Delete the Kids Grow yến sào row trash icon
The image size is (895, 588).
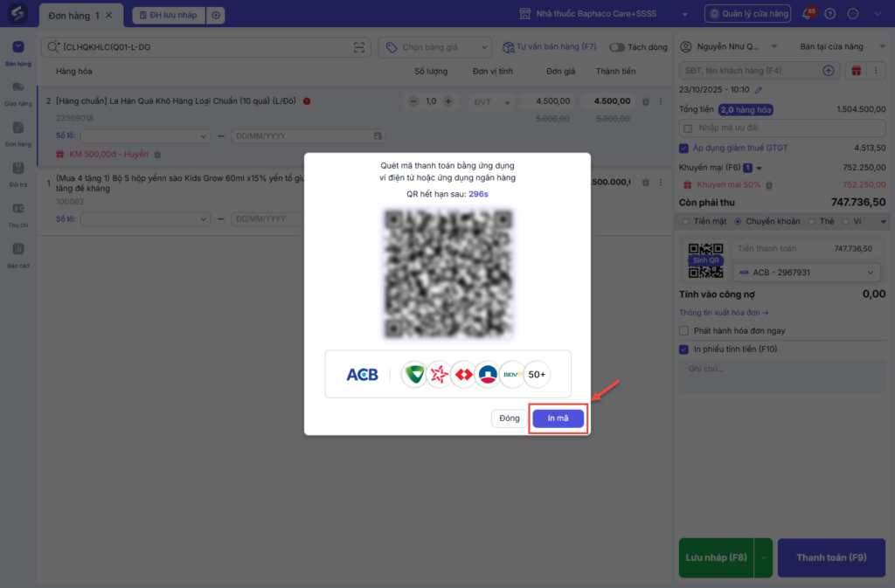pyautogui.click(x=646, y=183)
